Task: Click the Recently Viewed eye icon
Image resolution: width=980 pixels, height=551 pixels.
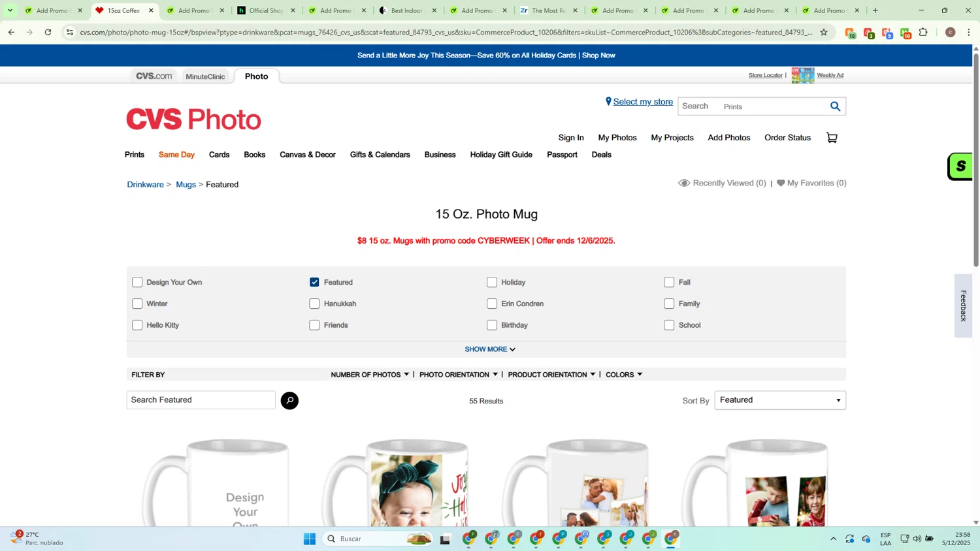Action: coord(684,183)
